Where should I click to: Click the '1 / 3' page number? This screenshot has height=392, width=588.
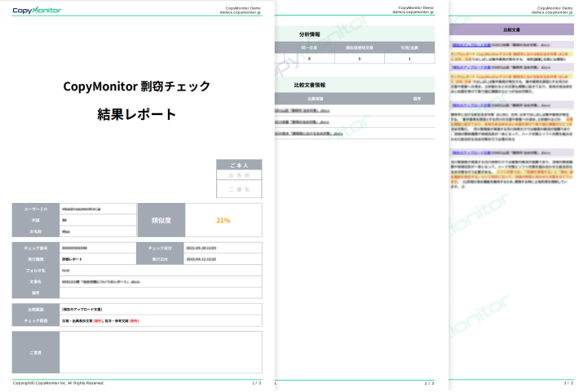click(257, 383)
